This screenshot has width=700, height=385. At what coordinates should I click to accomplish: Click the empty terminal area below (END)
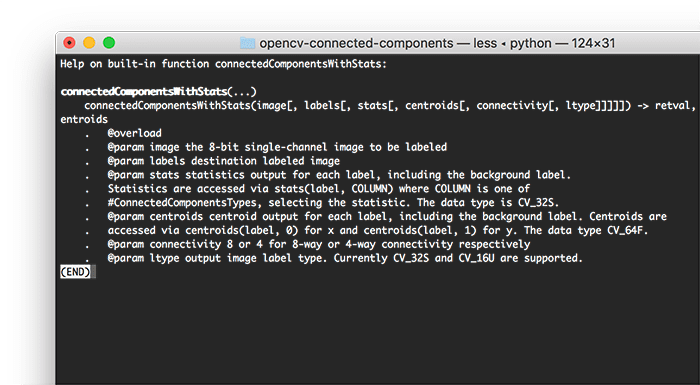[x=378, y=333]
